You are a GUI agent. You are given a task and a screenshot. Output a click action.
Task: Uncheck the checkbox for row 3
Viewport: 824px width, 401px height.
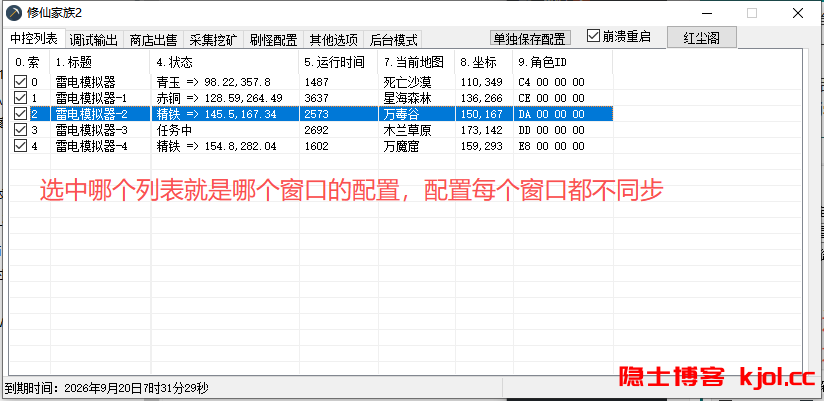point(20,130)
